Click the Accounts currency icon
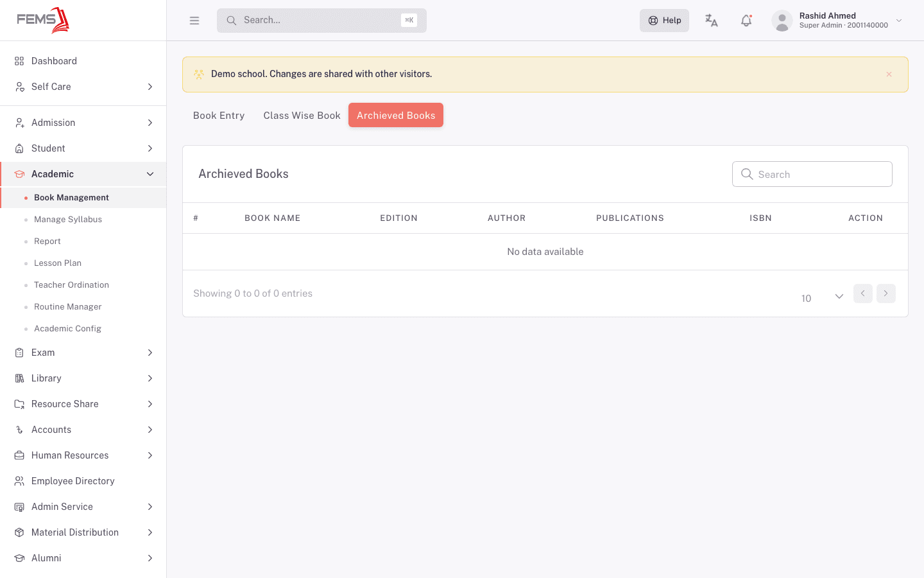This screenshot has width=924, height=578. click(x=19, y=430)
